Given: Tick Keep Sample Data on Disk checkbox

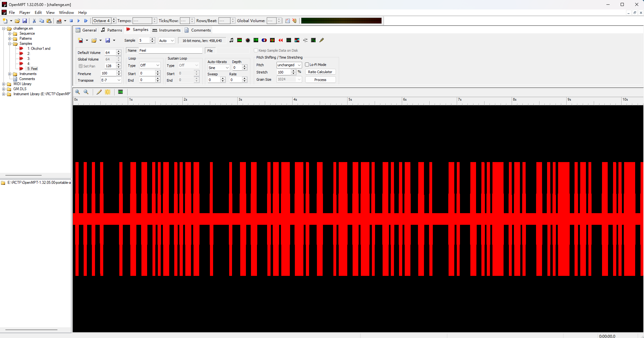Looking at the screenshot, I should pos(256,50).
